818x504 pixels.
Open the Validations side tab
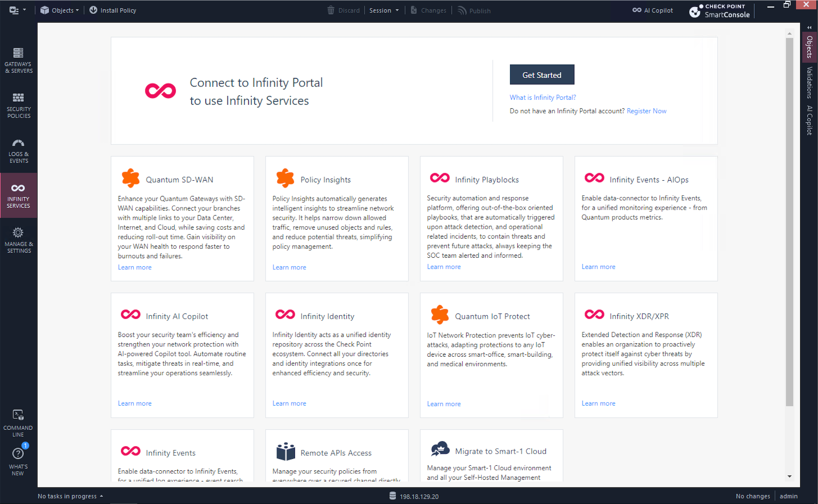(809, 82)
